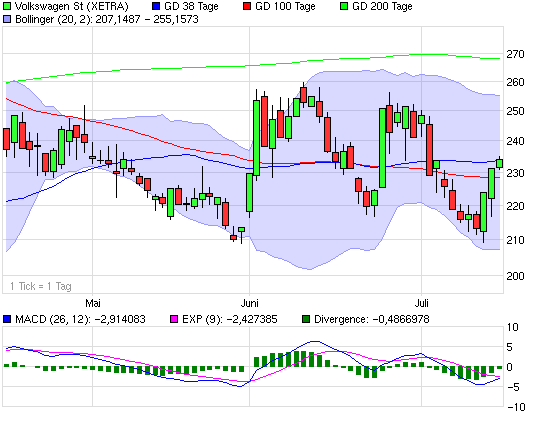Click the green GD 200 Tage swatch

[x=344, y=6]
